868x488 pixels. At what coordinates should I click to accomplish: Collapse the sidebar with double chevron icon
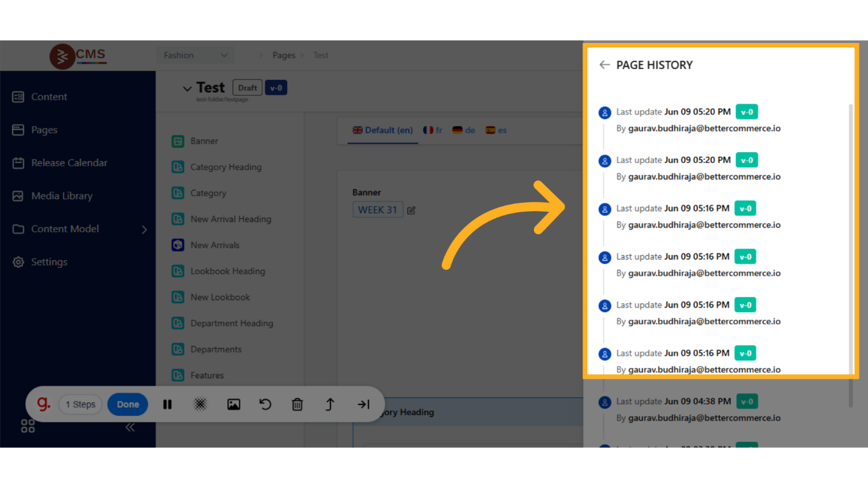(x=130, y=427)
